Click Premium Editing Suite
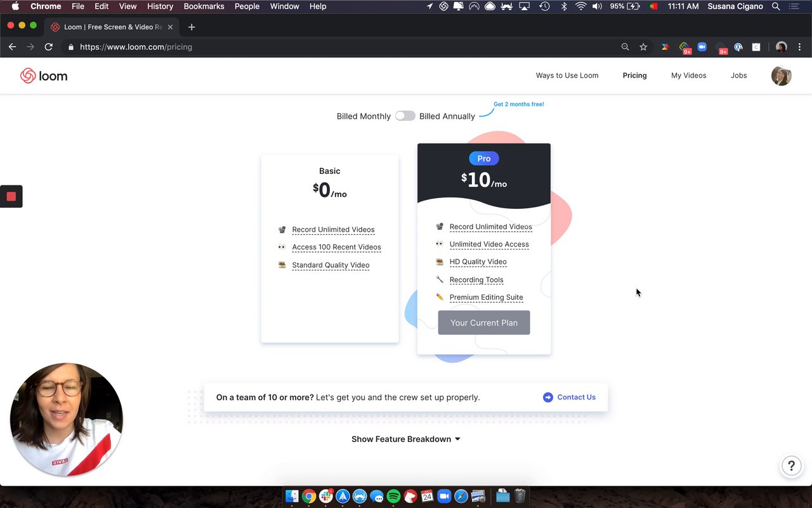Image resolution: width=812 pixels, height=508 pixels. tap(486, 297)
